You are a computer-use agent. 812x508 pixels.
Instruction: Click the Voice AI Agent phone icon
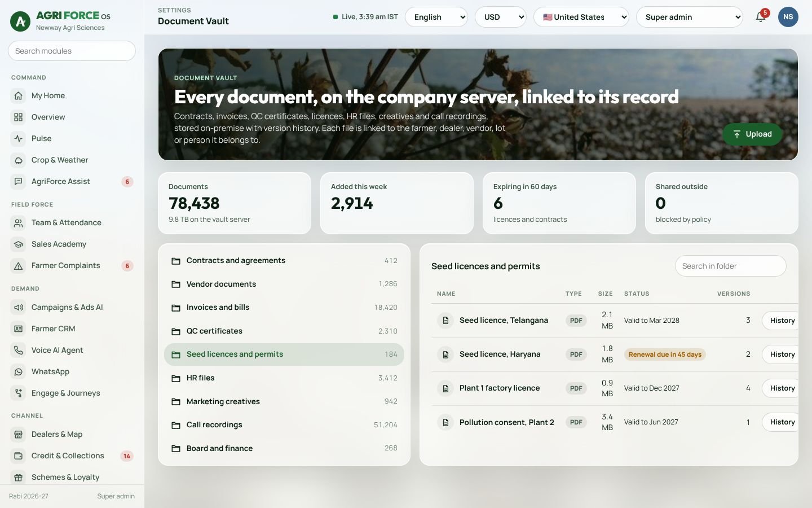[x=19, y=350]
